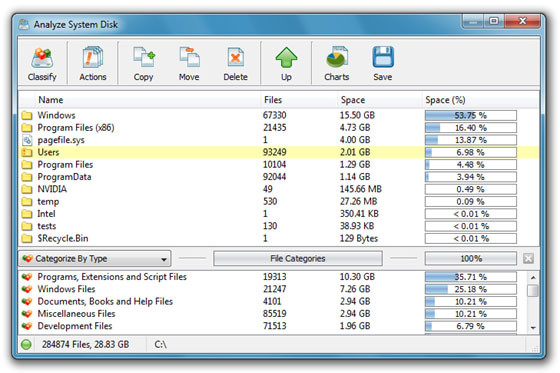Click the 16.40 % space bar
The image size is (560, 373).
(471, 128)
